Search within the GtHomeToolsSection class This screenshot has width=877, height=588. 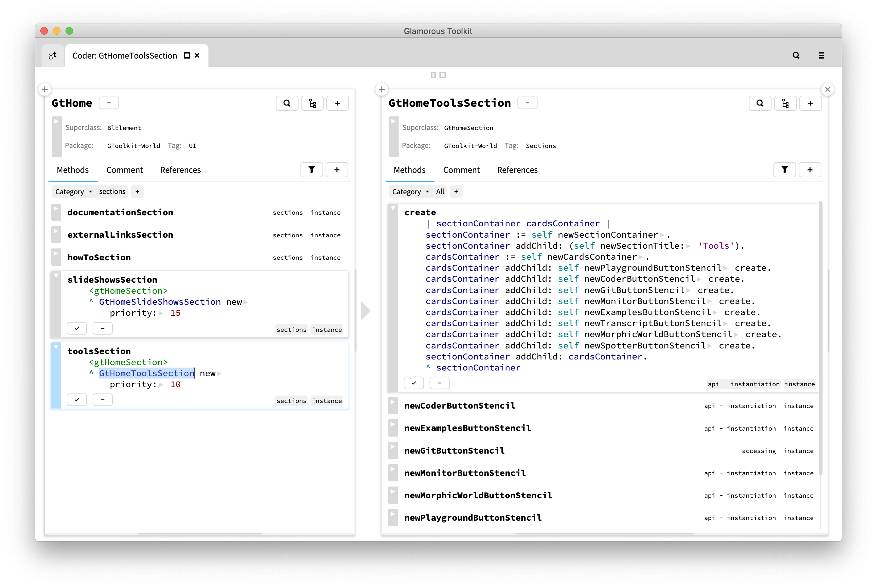pos(760,103)
